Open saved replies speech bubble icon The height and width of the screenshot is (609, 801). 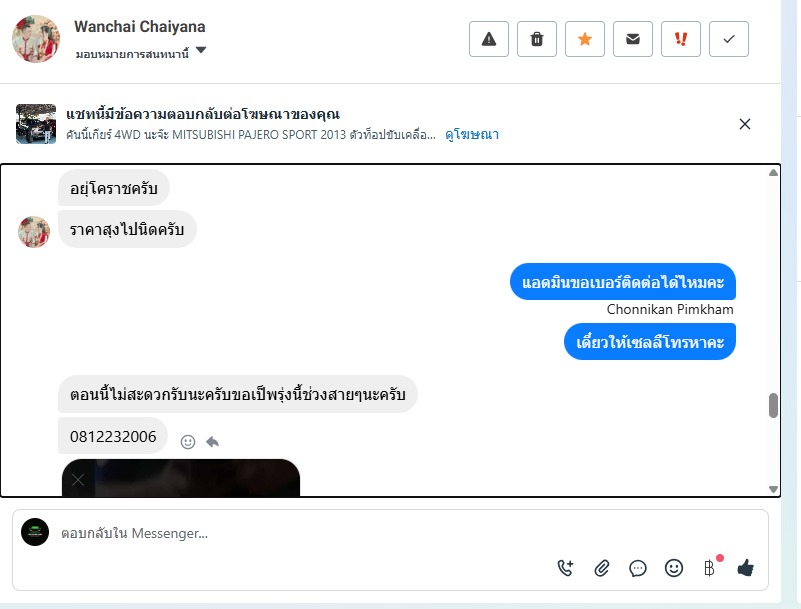(638, 568)
